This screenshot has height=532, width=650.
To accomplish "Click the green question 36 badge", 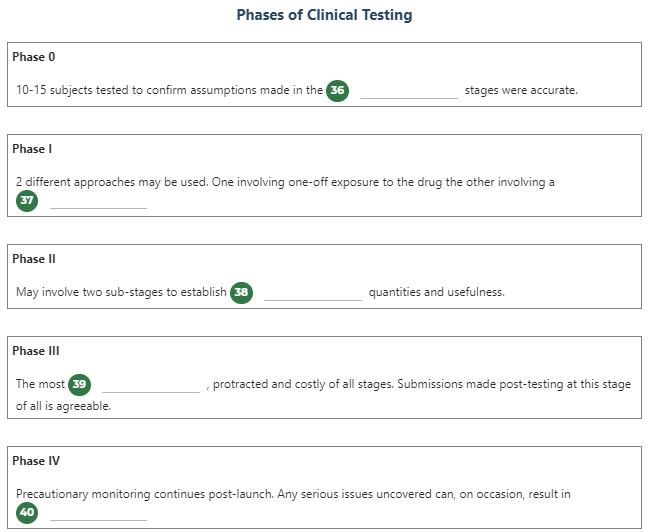I will point(338,90).
